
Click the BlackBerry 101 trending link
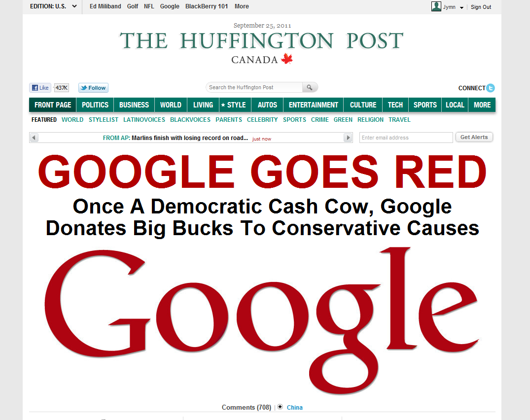[x=207, y=6]
